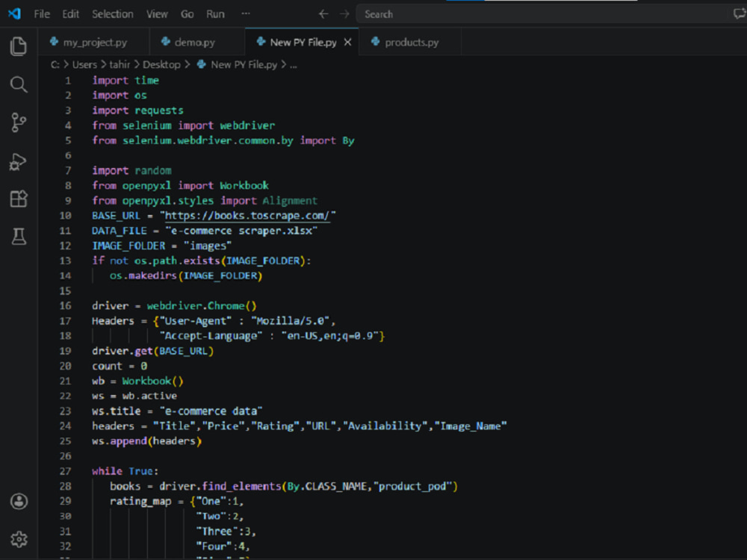The height and width of the screenshot is (560, 747).
Task: Close the New PY File.py tab
Action: point(348,43)
